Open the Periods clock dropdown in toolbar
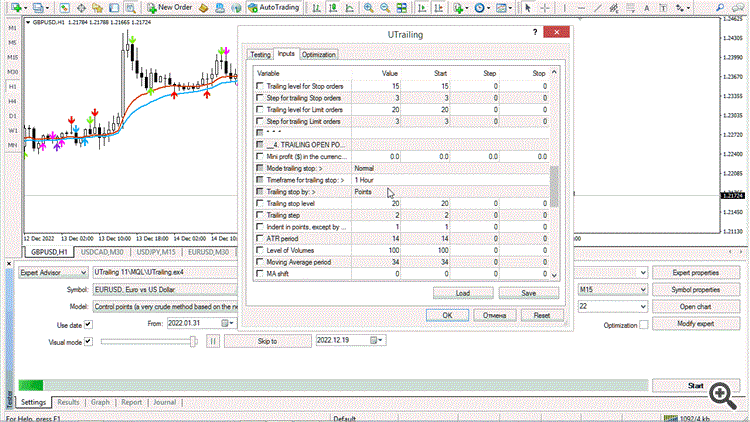Viewport: 750px width, 422px height. click(481, 8)
